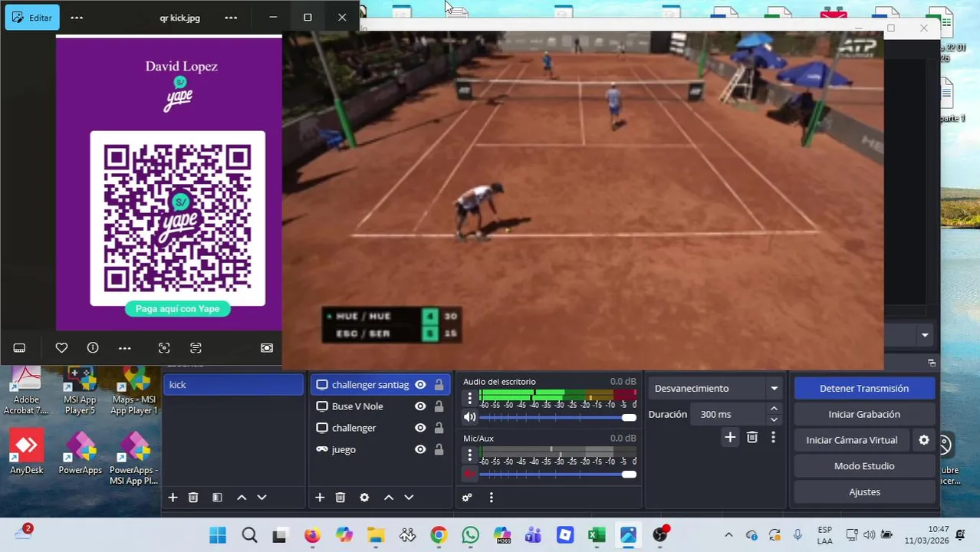
Task: Add a new scene with the plus icon
Action: coord(173,498)
